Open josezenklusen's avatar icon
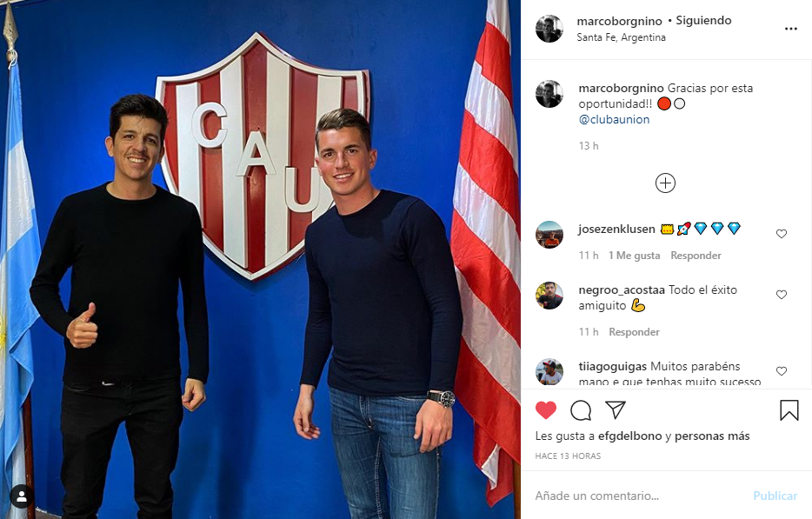 pos(549,235)
